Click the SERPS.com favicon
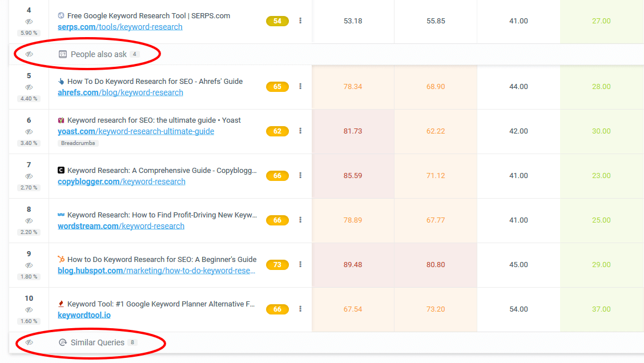This screenshot has height=363, width=644. coord(61,15)
